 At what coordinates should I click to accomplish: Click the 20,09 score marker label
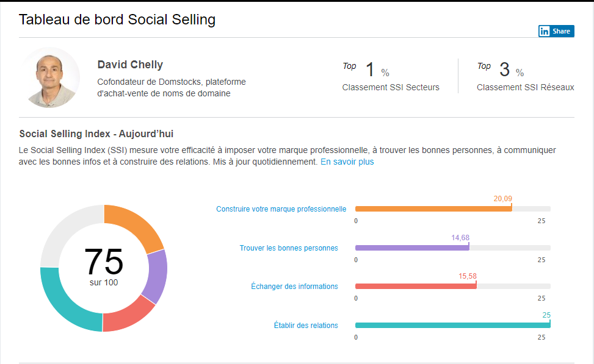502,199
